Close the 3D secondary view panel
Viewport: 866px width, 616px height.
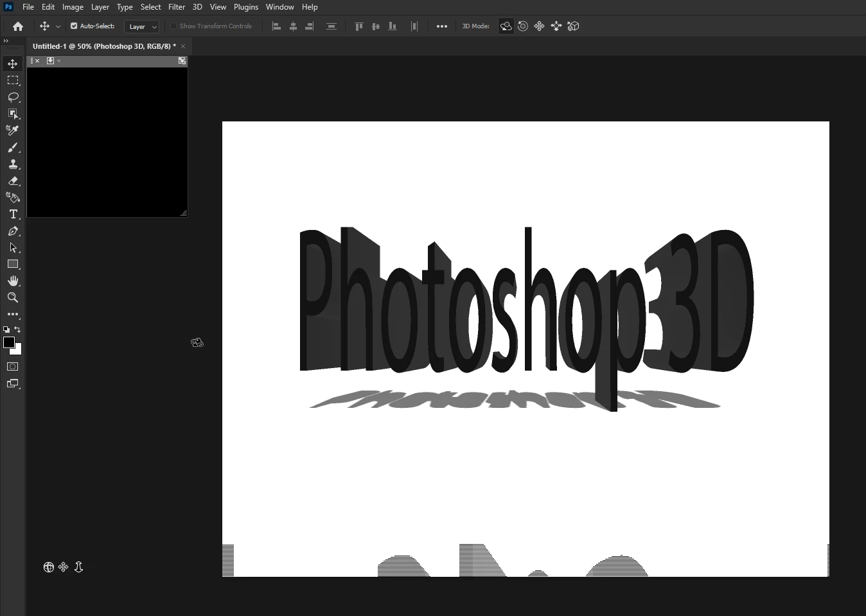[x=37, y=61]
